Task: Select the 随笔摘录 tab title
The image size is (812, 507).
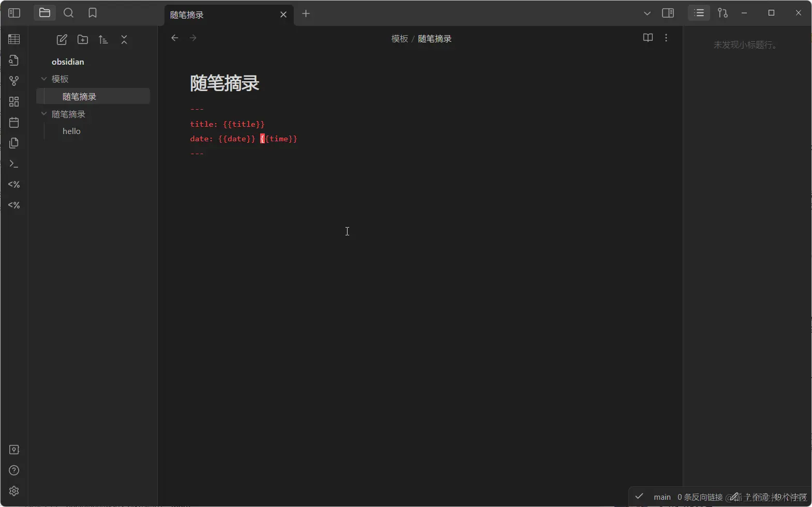Action: [x=187, y=15]
